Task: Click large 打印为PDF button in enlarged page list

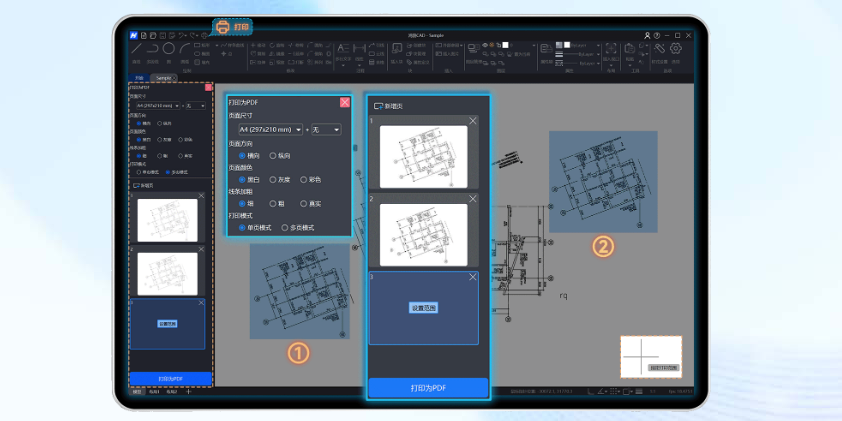Action: coord(428,387)
